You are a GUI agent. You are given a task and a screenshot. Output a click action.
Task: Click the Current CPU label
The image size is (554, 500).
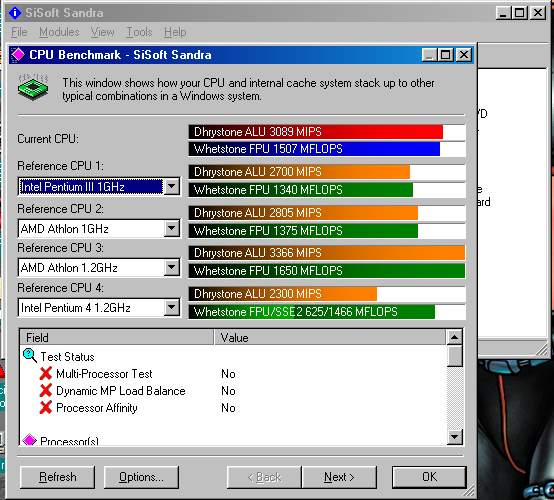[48, 139]
